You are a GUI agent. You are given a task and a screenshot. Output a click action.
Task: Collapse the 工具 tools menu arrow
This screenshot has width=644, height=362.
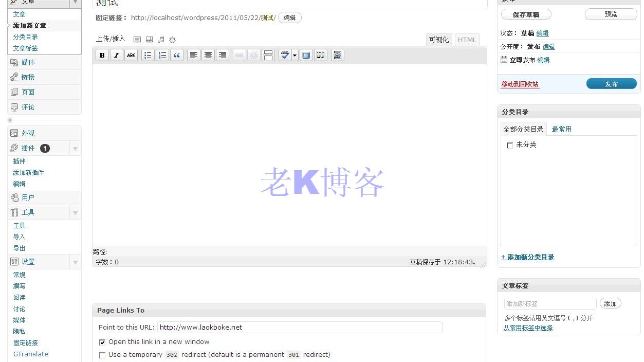(x=75, y=213)
